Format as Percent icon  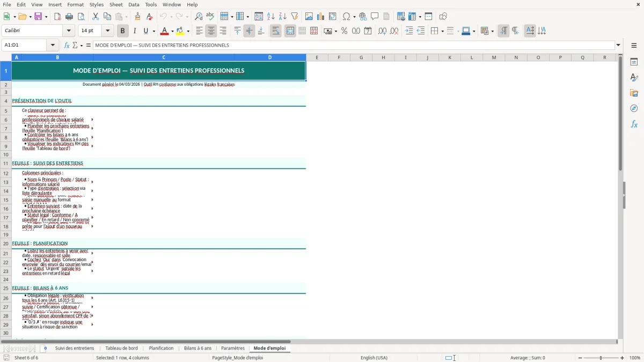coord(344,31)
